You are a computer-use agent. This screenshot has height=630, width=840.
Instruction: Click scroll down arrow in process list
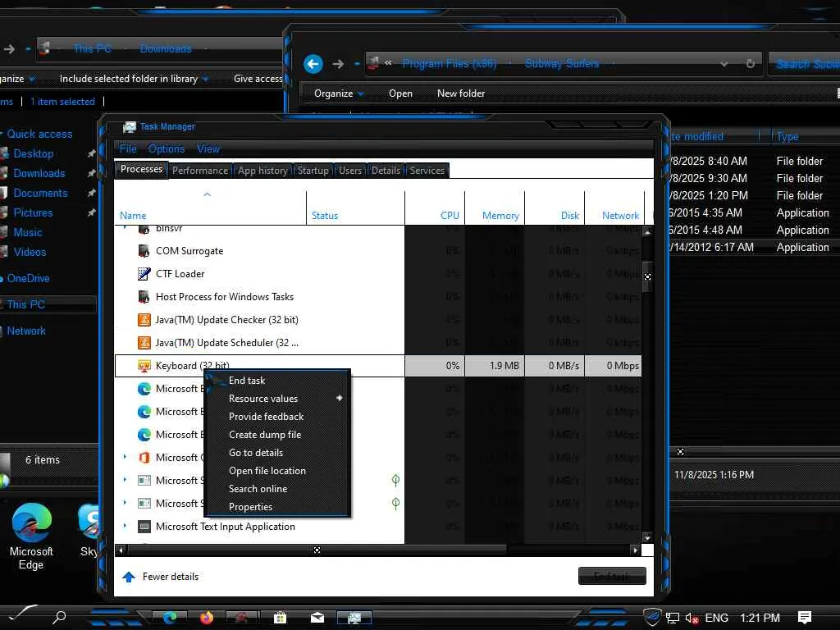(x=647, y=537)
